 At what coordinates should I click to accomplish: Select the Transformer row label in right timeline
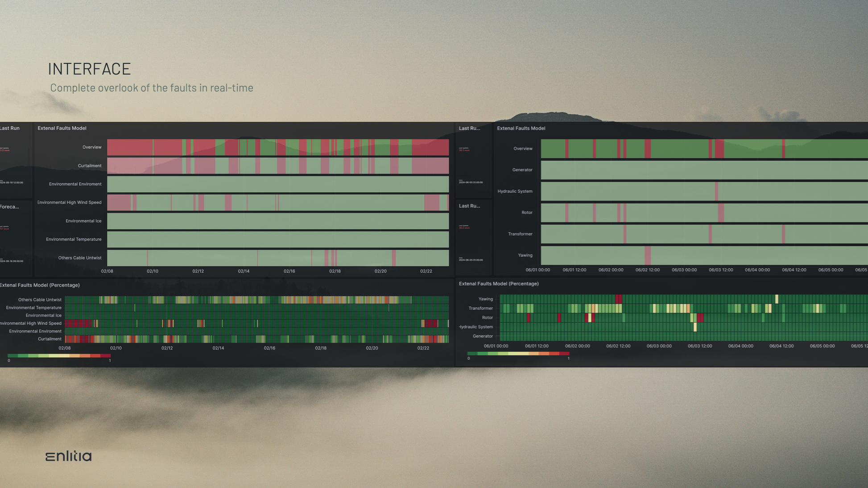520,234
